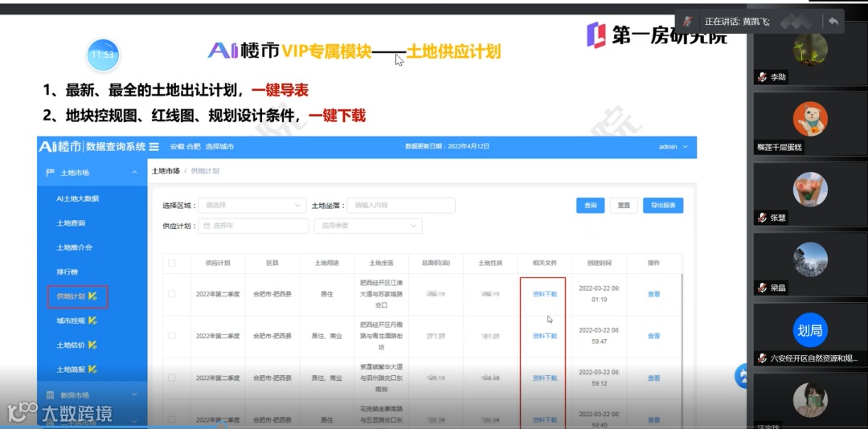Open 土地推介会 in the sidebar
Viewport: 868px width, 429px height.
pyautogui.click(x=74, y=247)
